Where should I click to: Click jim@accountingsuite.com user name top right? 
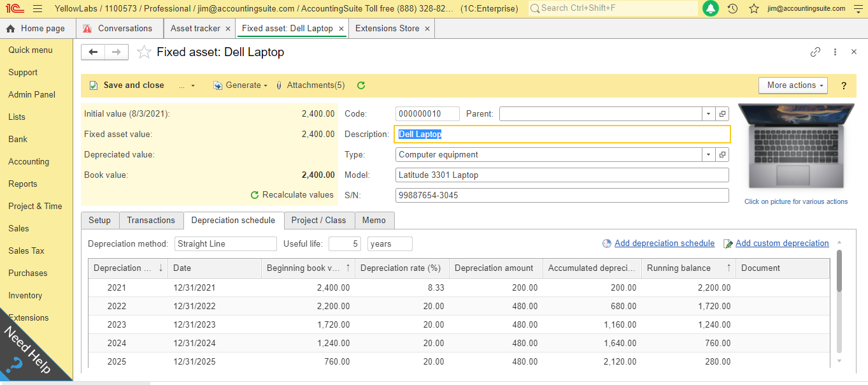point(806,9)
